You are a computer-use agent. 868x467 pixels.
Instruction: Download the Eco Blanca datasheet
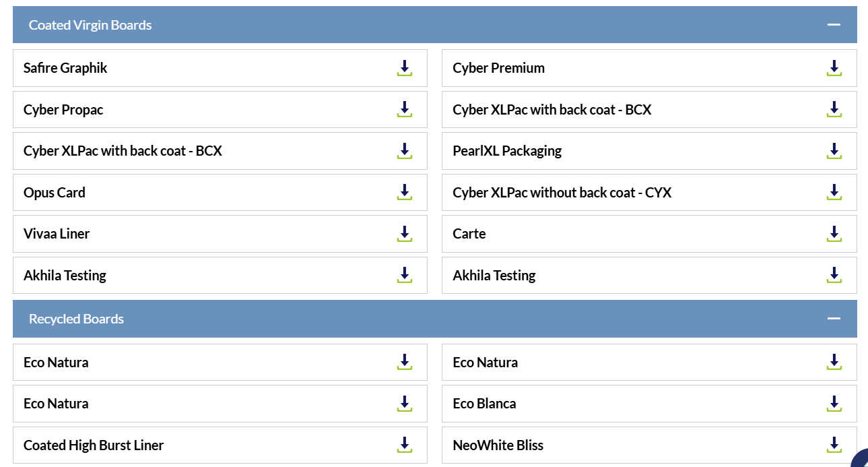point(834,404)
